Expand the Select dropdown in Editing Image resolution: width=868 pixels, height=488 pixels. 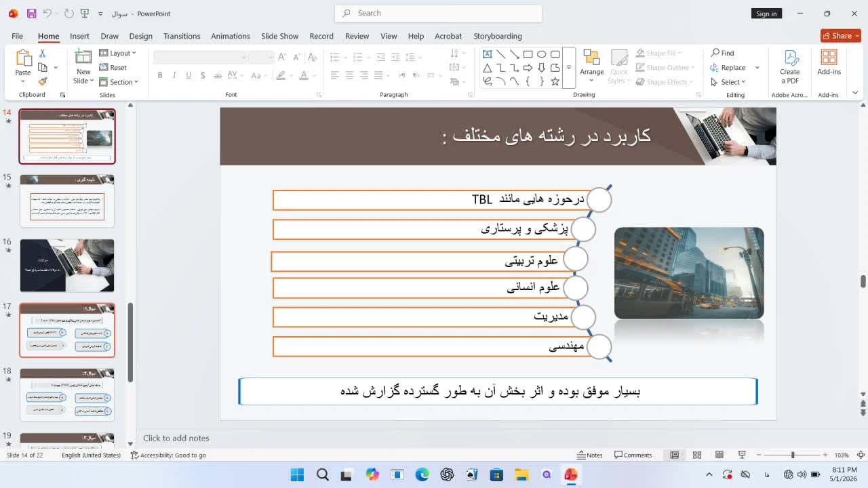pyautogui.click(x=728, y=82)
